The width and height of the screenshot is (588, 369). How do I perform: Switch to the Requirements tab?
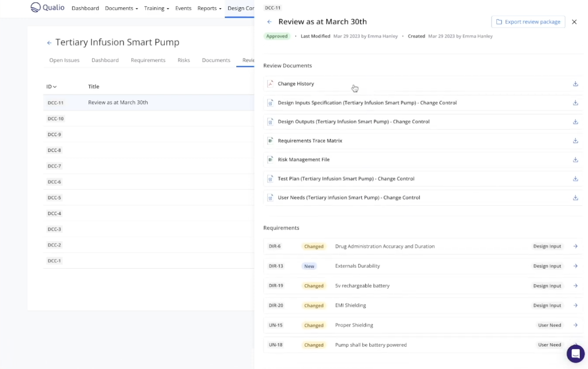[x=148, y=60]
